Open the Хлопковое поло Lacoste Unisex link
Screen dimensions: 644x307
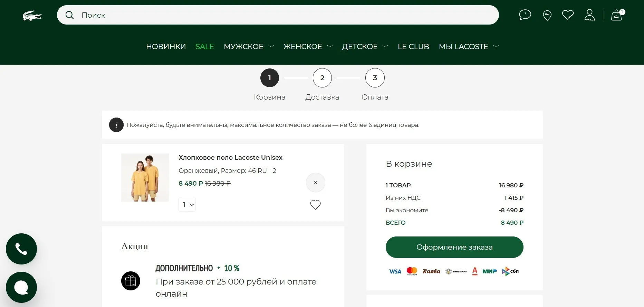[x=230, y=158]
